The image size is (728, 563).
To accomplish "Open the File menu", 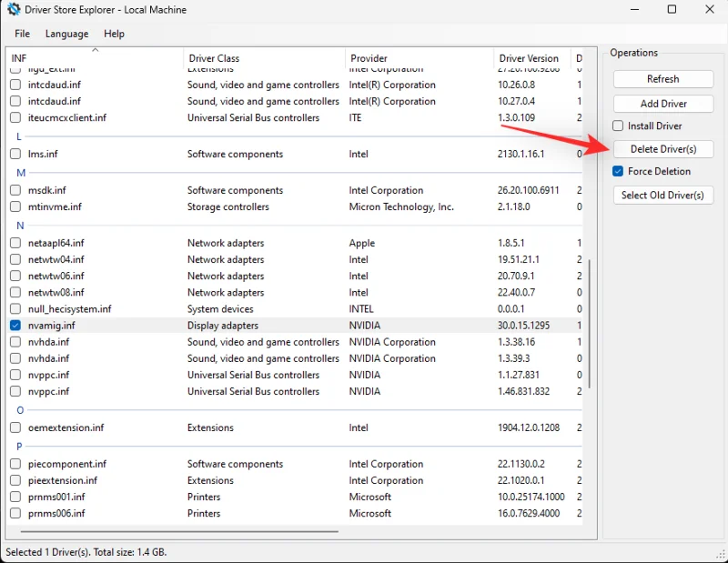I will click(21, 34).
